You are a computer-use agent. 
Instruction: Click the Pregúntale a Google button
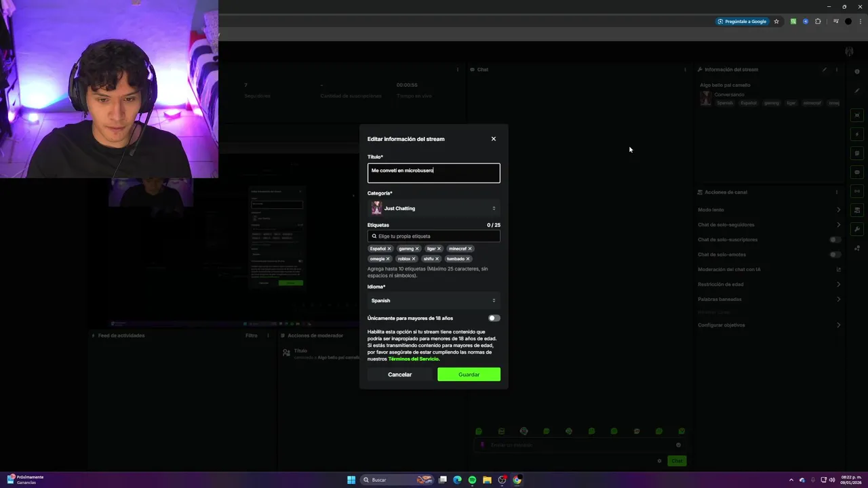(743, 22)
